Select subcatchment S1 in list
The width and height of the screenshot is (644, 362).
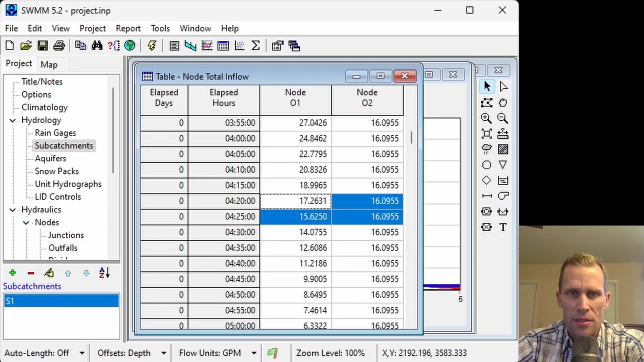pos(61,301)
